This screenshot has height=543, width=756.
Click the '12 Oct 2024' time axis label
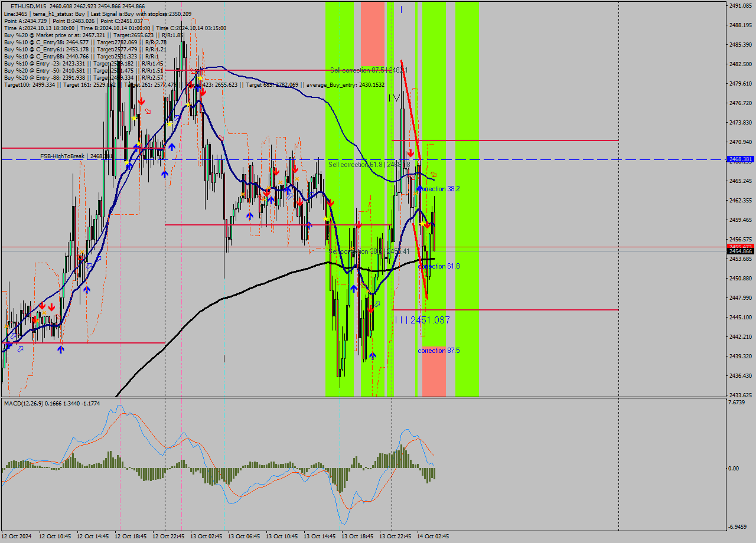tap(17, 537)
